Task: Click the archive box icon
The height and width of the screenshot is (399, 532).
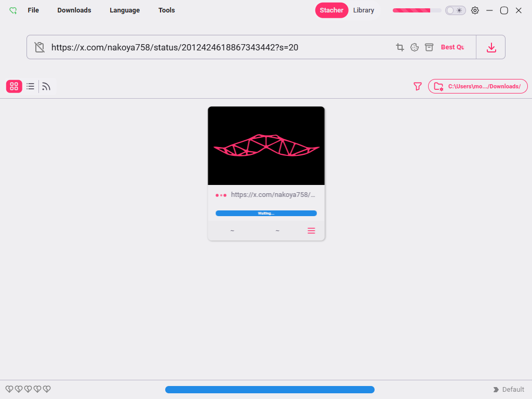Action: (x=429, y=47)
